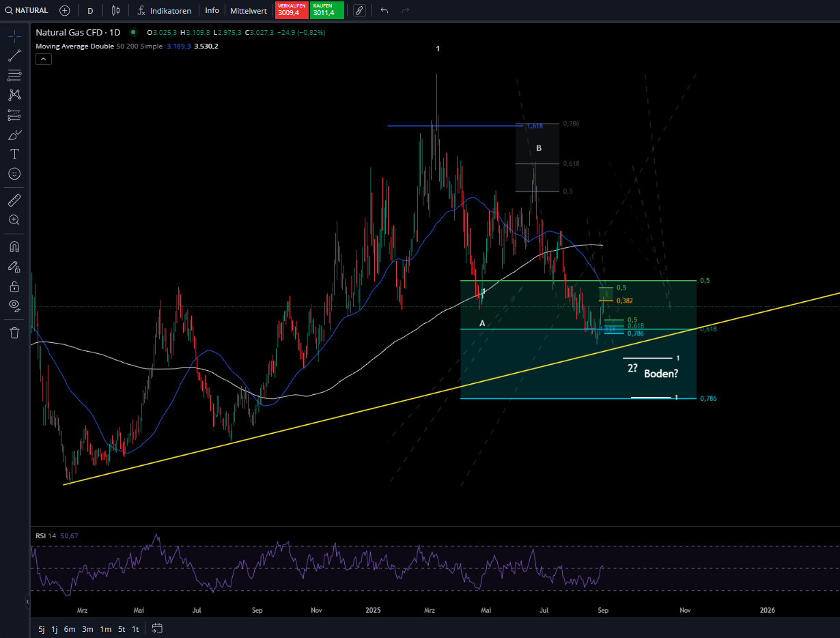Screen dimensions: 840x638
Task: Click the go-to-date calendar icon
Action: (x=157, y=628)
